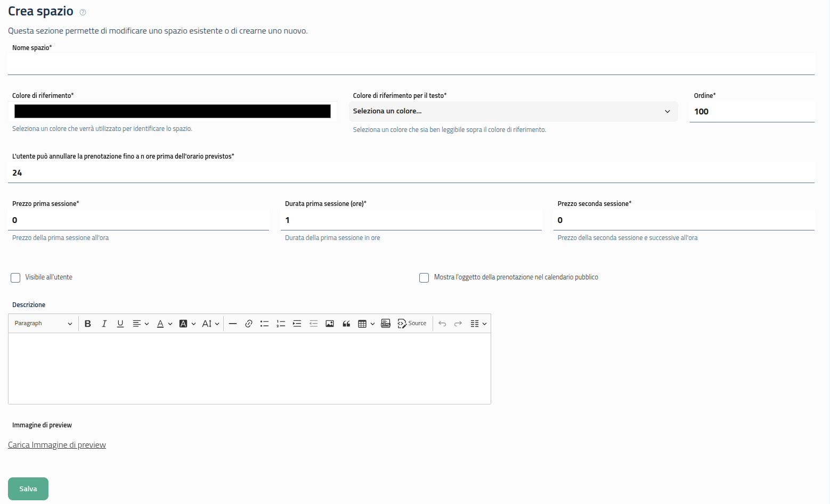The image size is (830, 504).
Task: Click the Salva button
Action: [28, 489]
